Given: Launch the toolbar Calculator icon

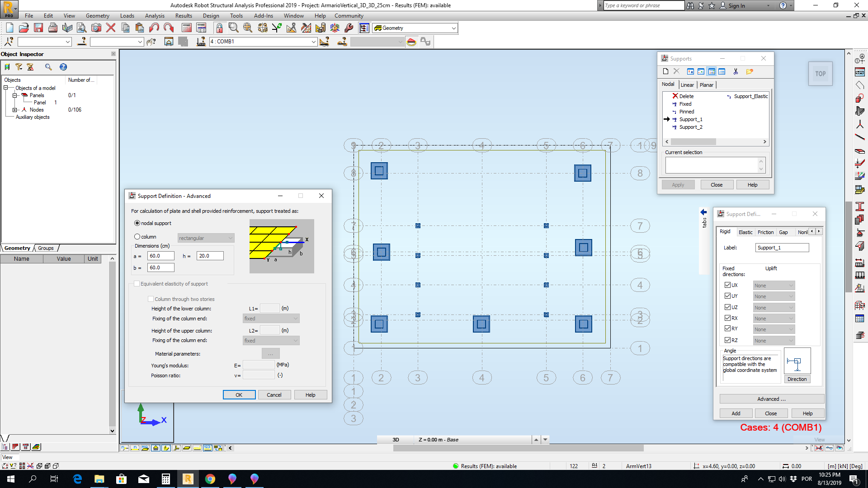Looking at the screenshot, I should click(185, 28).
